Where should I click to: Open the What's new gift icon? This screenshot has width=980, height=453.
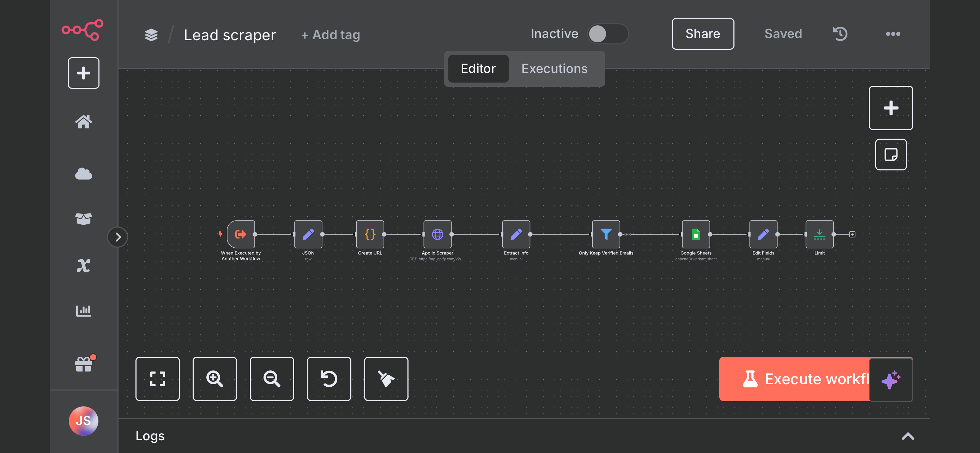83,364
